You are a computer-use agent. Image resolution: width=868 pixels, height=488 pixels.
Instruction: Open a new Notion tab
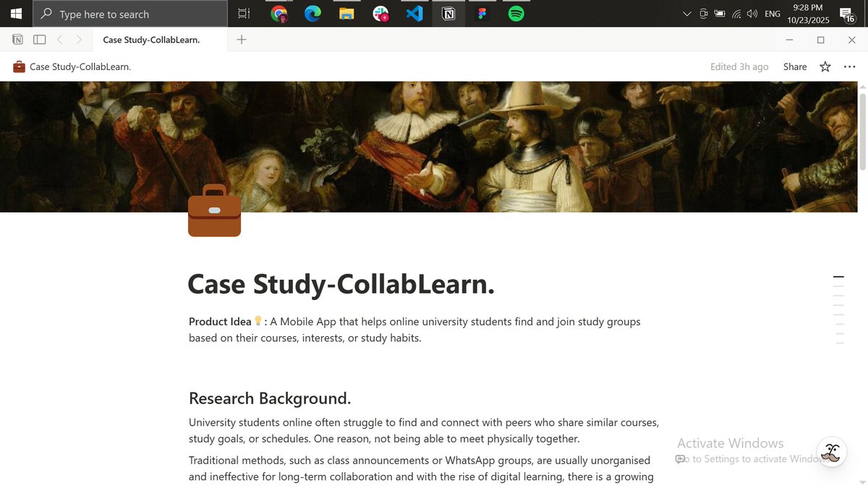(242, 40)
